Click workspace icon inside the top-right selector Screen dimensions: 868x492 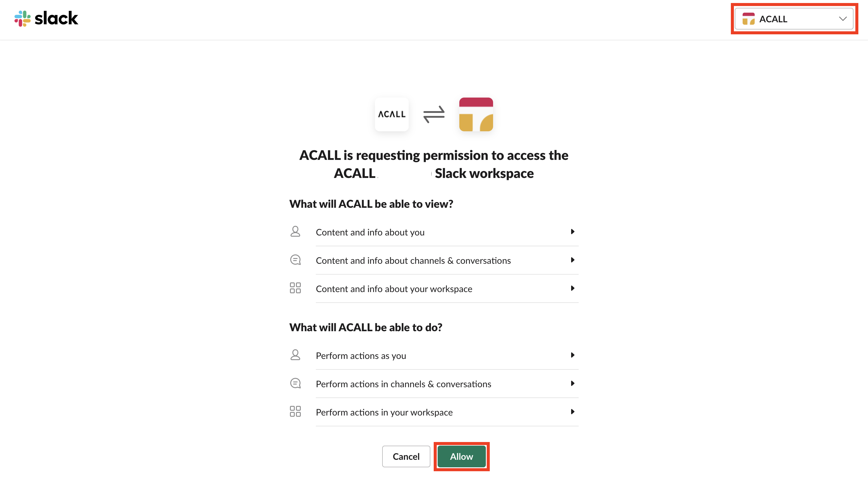(748, 19)
